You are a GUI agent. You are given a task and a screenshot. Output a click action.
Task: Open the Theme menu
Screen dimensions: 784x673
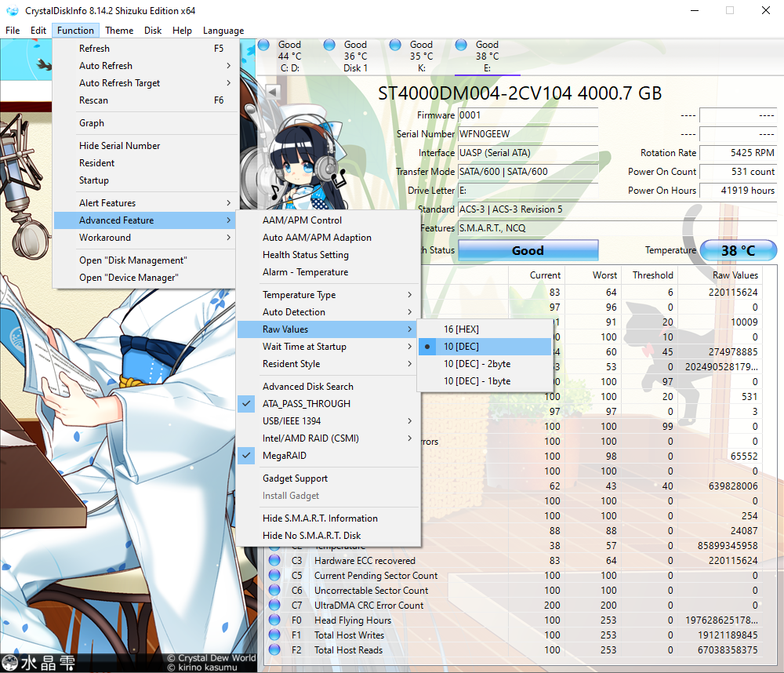tap(119, 31)
